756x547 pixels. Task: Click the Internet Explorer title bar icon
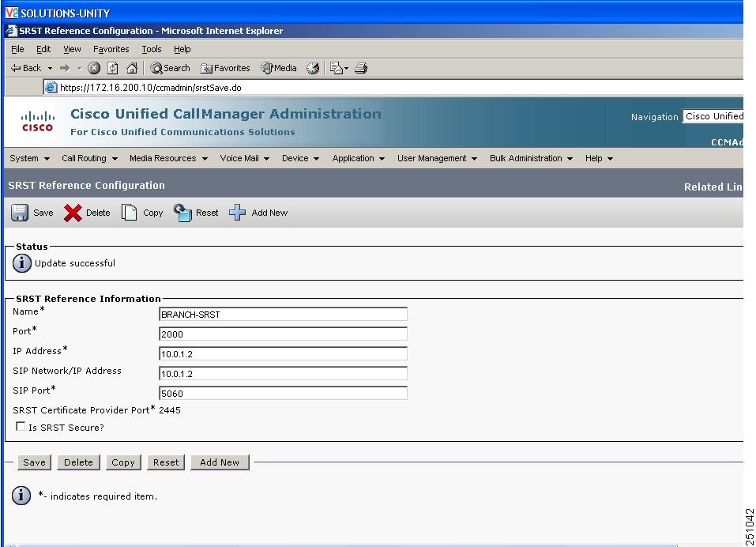coord(12,30)
